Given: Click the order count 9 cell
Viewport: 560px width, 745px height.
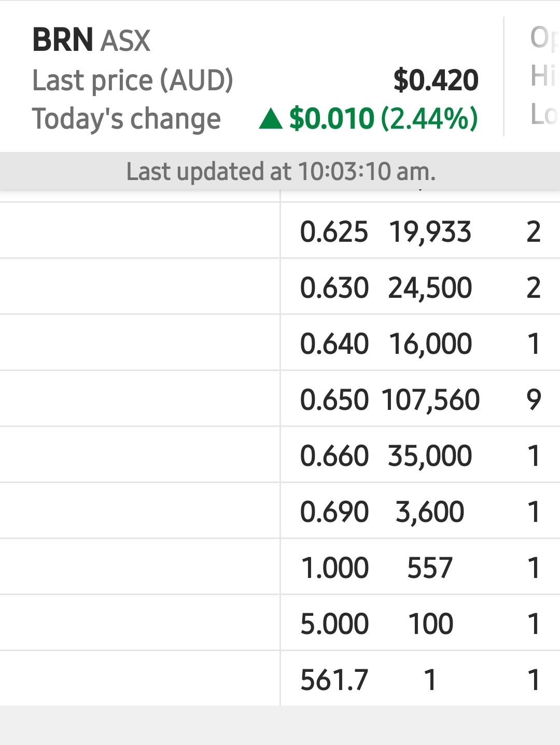Looking at the screenshot, I should (534, 399).
